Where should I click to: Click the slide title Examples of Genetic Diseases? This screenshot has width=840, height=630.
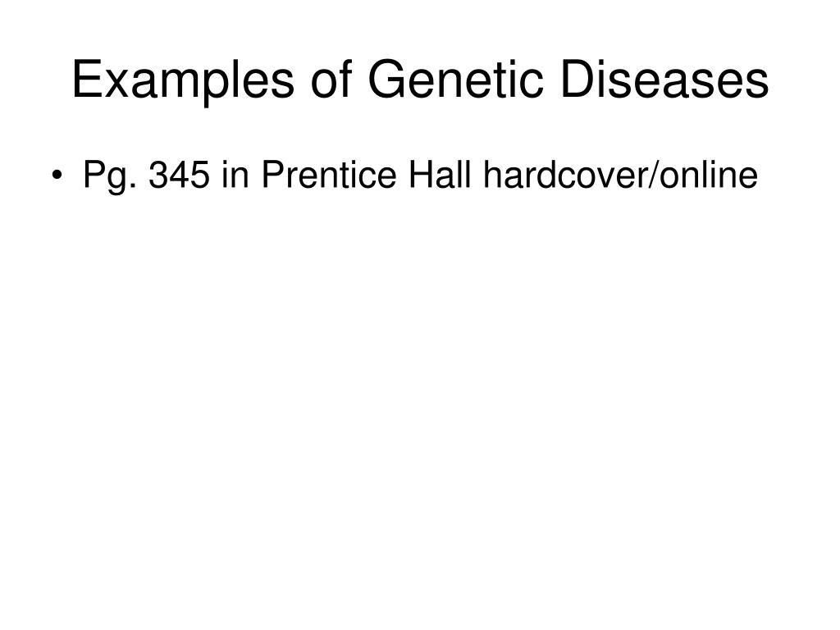pyautogui.click(x=421, y=80)
